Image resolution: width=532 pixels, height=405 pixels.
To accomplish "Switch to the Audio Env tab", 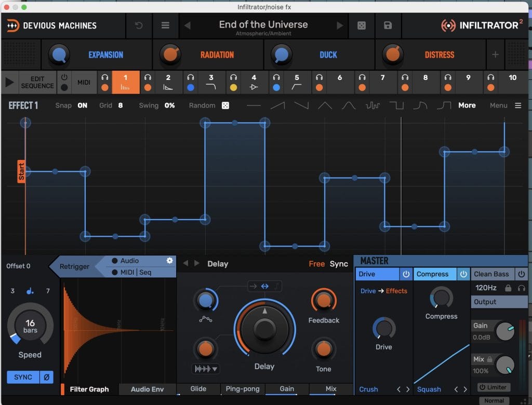I will (147, 389).
